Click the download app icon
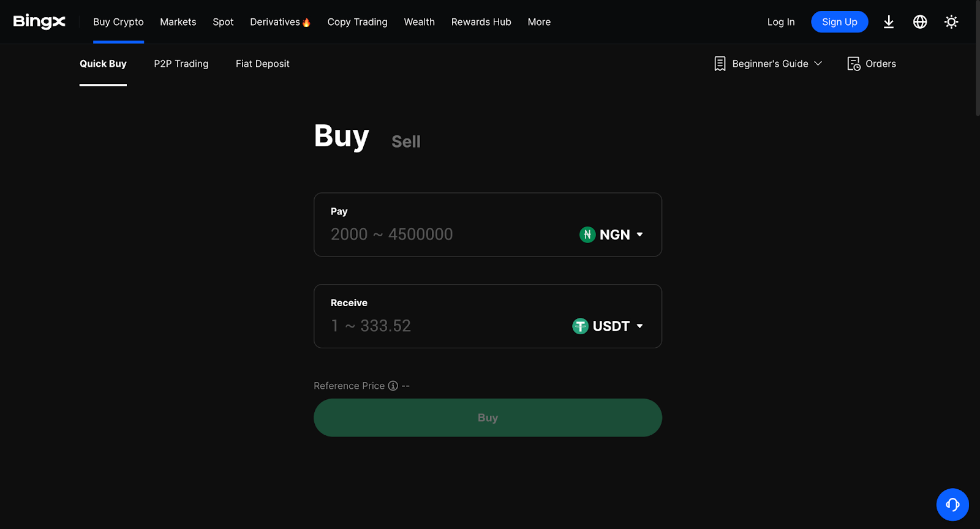 [x=889, y=22]
